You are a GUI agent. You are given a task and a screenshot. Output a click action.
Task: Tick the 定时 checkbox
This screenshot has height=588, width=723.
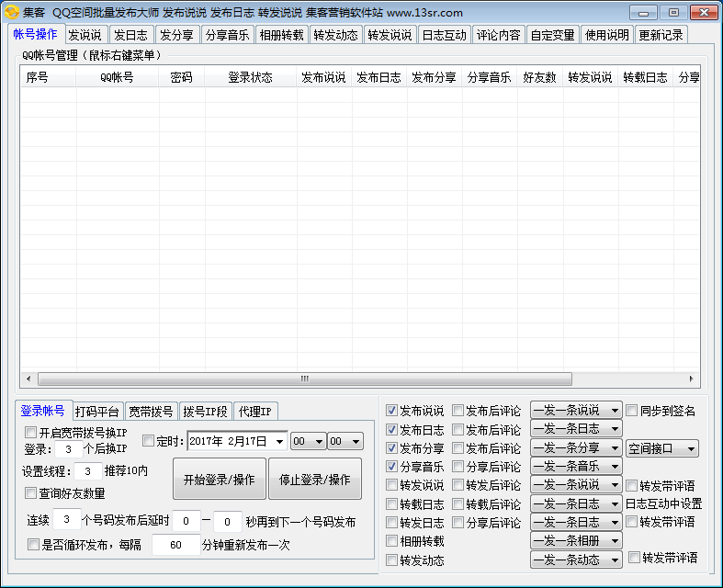148,441
